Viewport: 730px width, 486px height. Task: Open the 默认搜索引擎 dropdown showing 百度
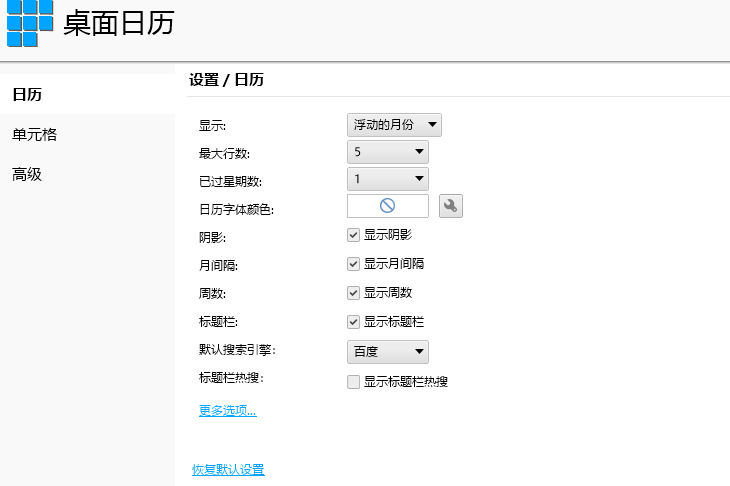388,351
